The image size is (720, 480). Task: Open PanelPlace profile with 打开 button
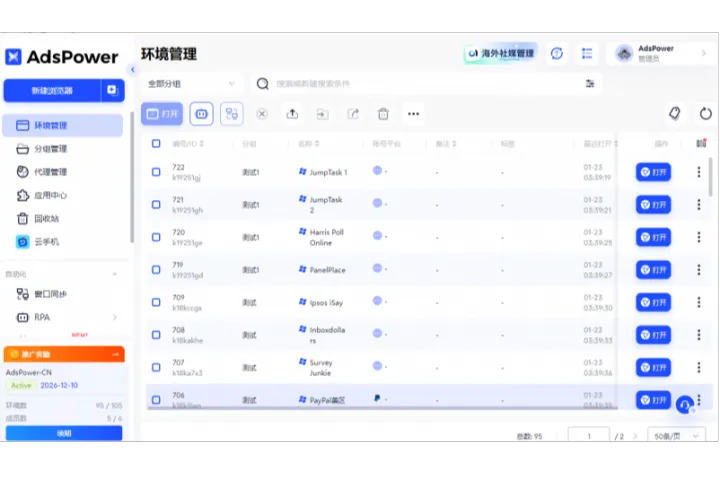[x=653, y=270]
